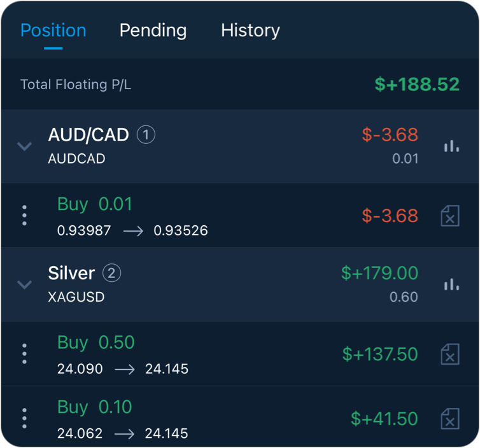Close the Silver Buy 0.10 position

[x=450, y=419]
